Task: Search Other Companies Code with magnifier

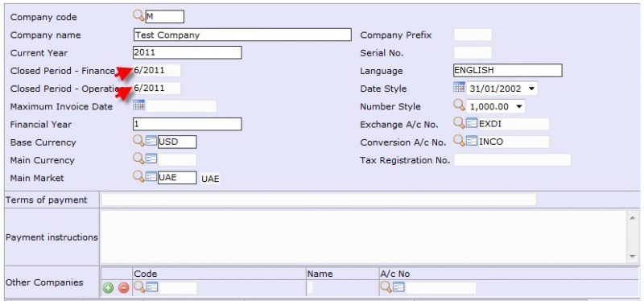Action: point(139,287)
